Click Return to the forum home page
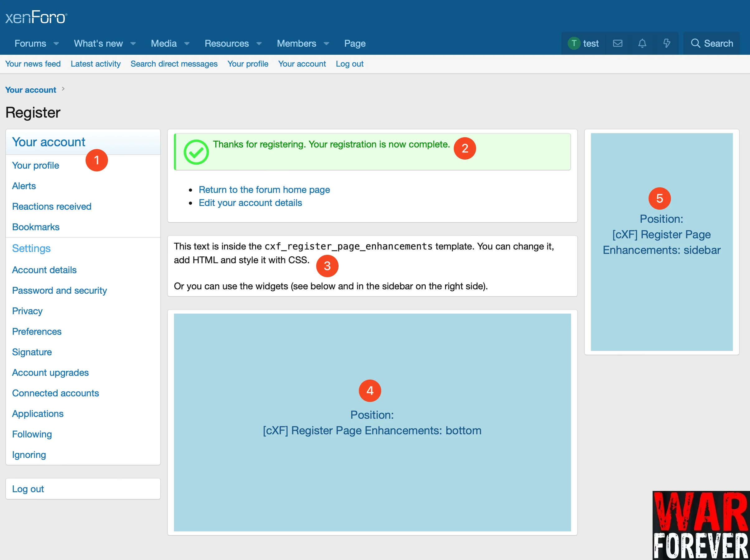The width and height of the screenshot is (750, 560). (x=264, y=189)
